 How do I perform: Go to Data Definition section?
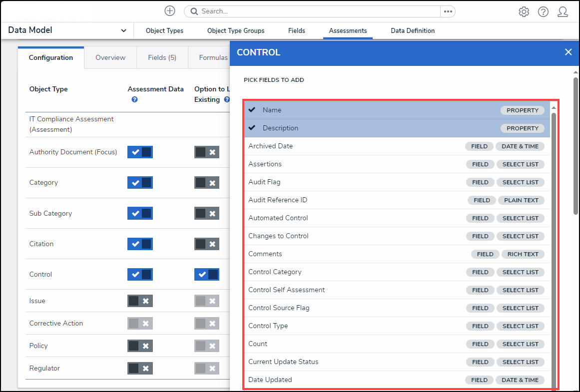412,30
